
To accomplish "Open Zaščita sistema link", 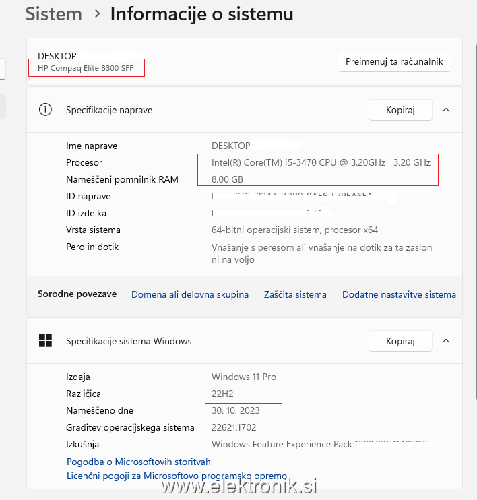I will pyautogui.click(x=295, y=295).
